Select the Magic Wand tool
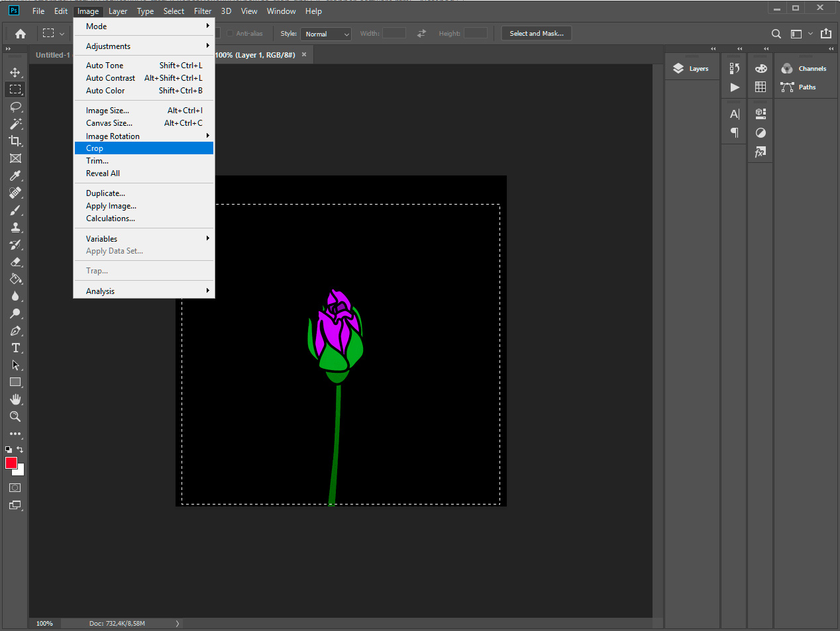840x631 pixels. click(15, 124)
